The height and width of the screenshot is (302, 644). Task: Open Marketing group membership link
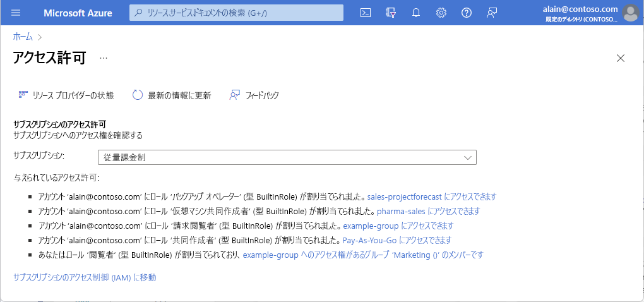pyautogui.click(x=363, y=255)
